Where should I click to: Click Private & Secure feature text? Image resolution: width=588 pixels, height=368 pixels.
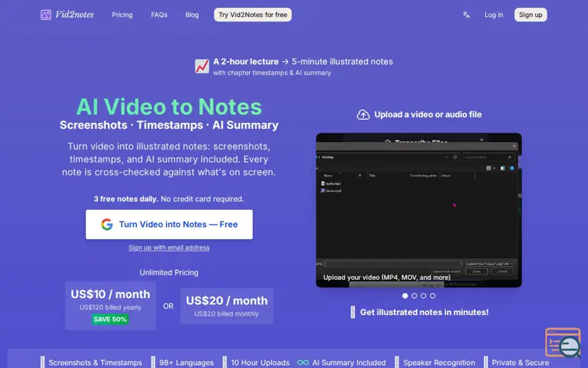point(520,363)
